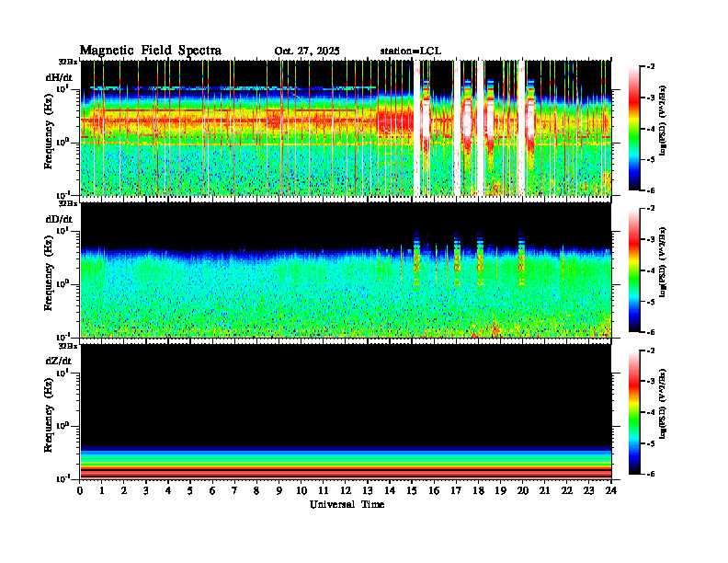Click the "32Hz" tick label of the dD/dt panel
This screenshot has width=728, height=563.
68,203
